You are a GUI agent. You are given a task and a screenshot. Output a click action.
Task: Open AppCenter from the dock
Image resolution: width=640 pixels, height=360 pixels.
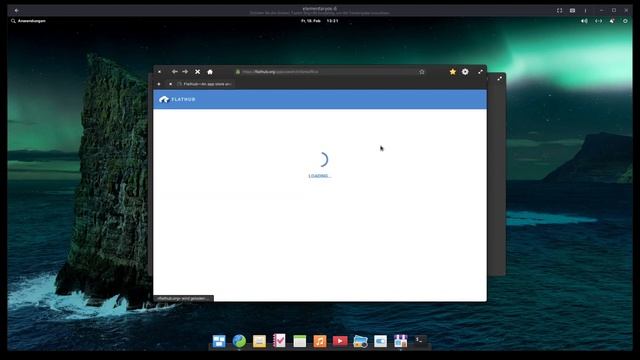400,341
